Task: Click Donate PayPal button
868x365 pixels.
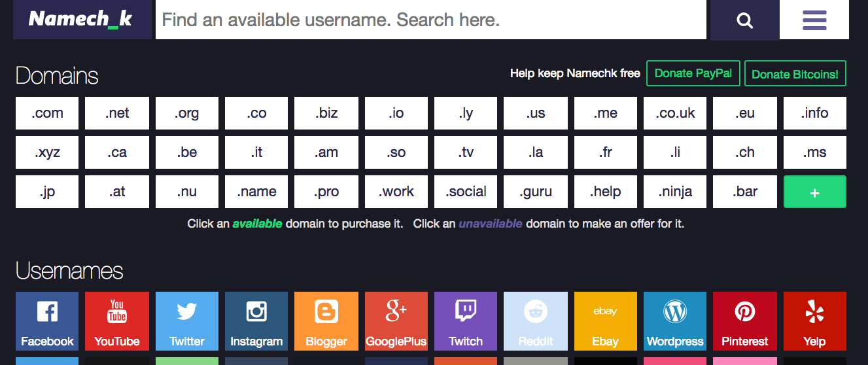Action: pos(693,73)
